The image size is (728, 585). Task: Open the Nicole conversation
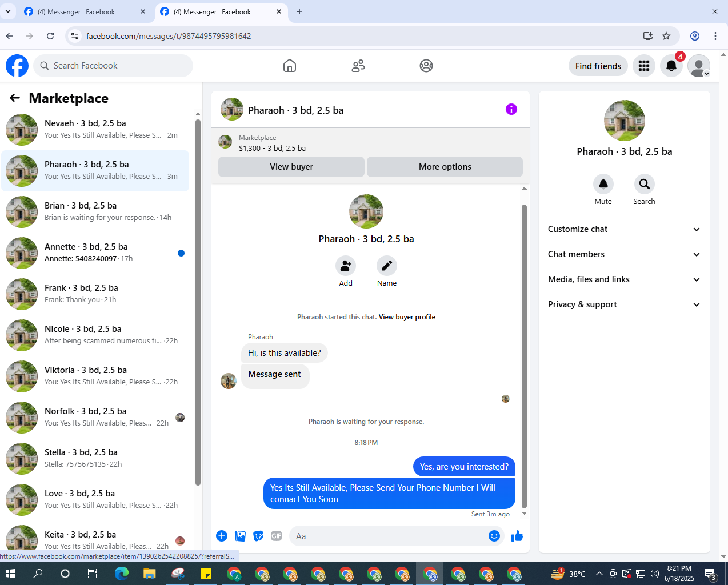[x=95, y=335]
